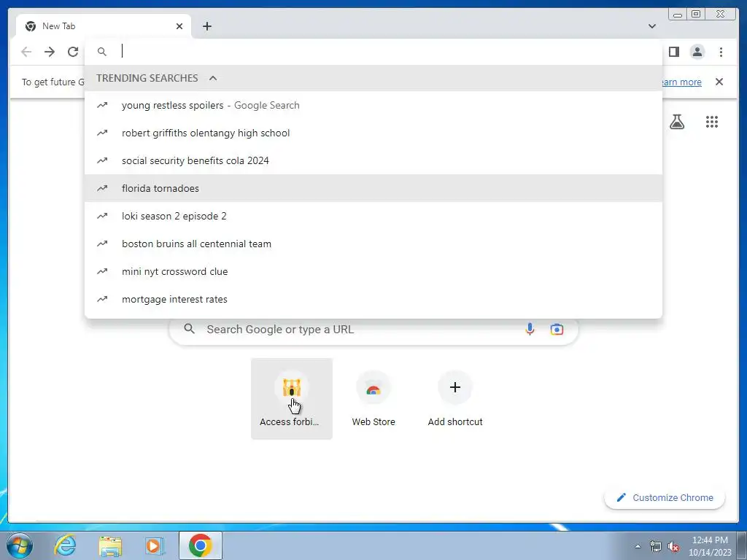Open Windows Explorer from the taskbar
747x560 pixels.
pyautogui.click(x=110, y=545)
